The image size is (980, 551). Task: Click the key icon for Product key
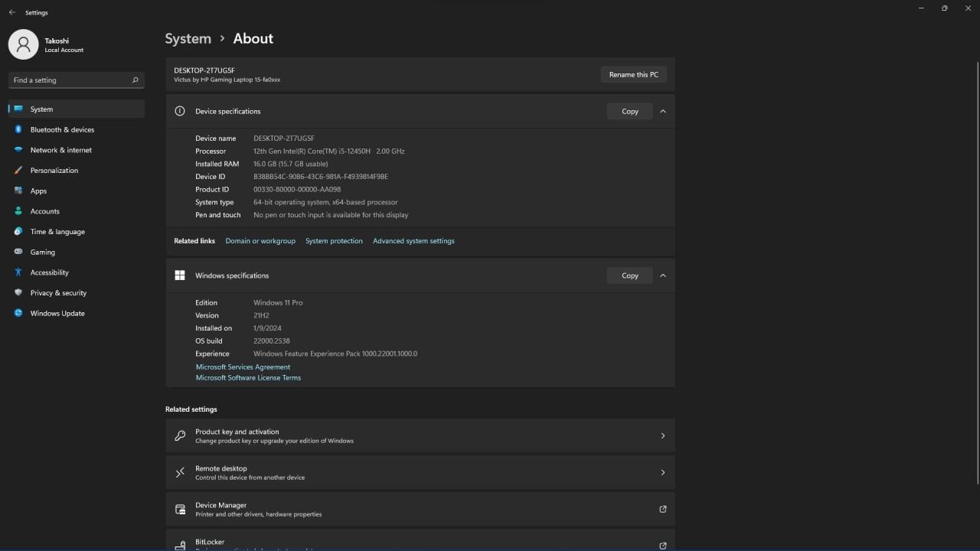[x=180, y=435]
